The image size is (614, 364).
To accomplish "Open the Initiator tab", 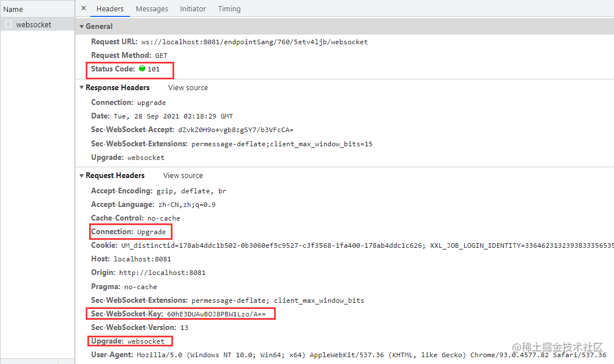I will pos(193,9).
